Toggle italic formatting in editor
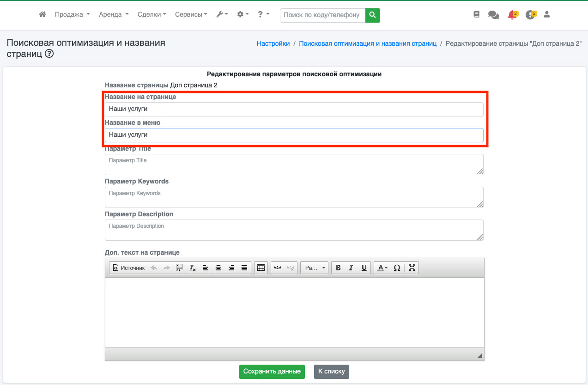The width and height of the screenshot is (588, 385). tap(351, 268)
